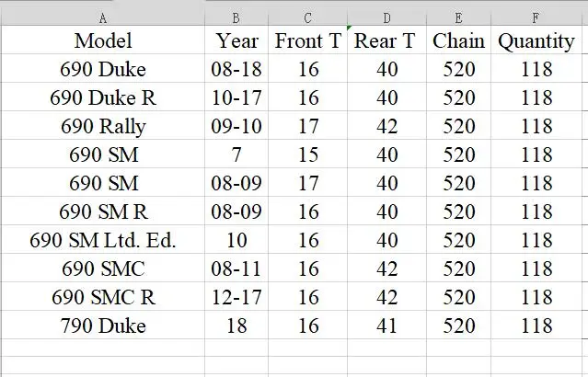
Task: Select column D header
Action: coord(387,18)
